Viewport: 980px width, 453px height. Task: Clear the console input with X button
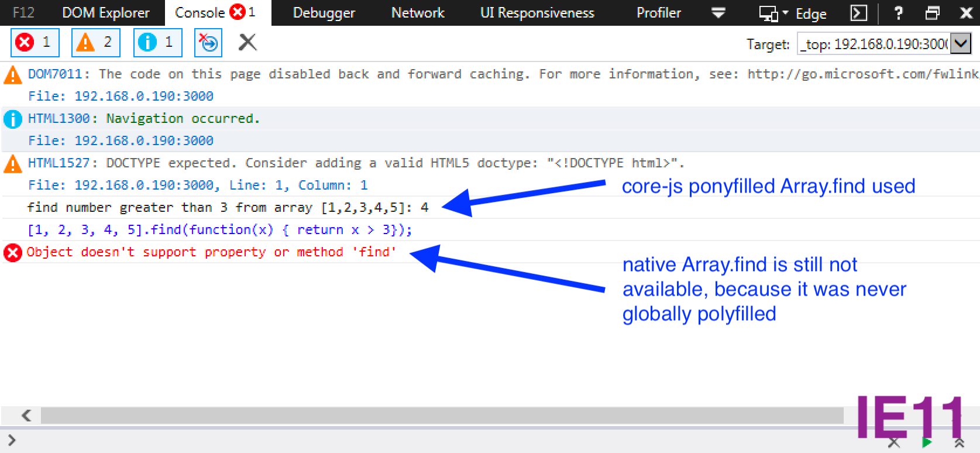tap(894, 442)
